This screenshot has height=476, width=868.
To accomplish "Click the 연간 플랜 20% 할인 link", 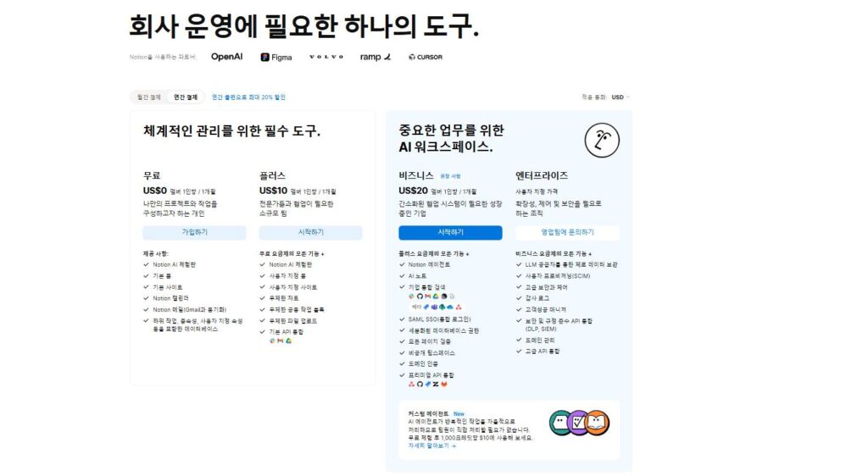I will click(248, 97).
